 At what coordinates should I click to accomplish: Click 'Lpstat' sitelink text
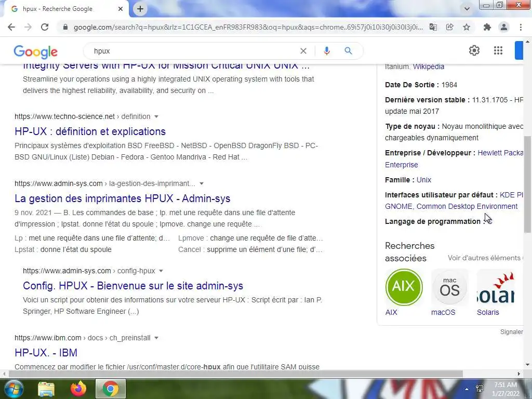click(25, 250)
